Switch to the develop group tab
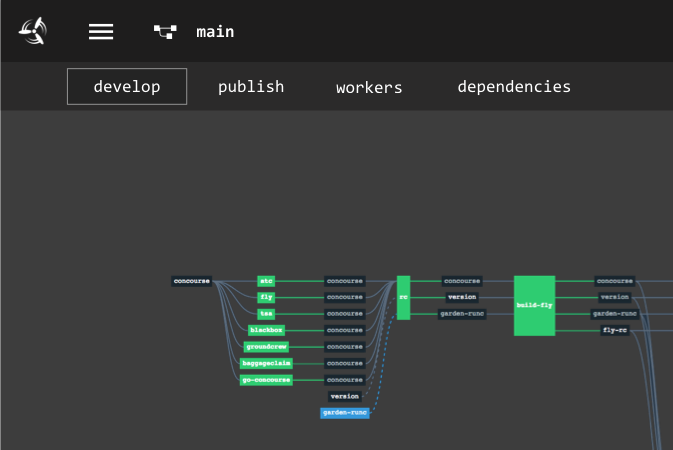 pyautogui.click(x=127, y=87)
